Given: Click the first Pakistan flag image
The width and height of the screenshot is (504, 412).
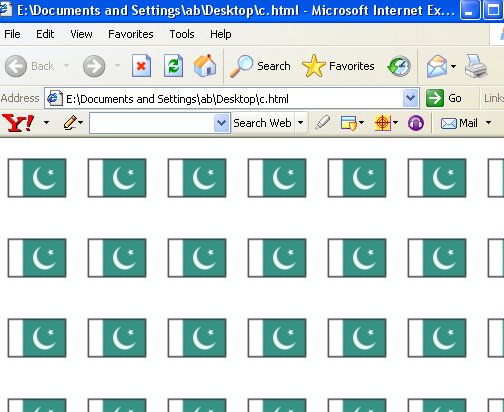Looking at the screenshot, I should pos(37,178).
